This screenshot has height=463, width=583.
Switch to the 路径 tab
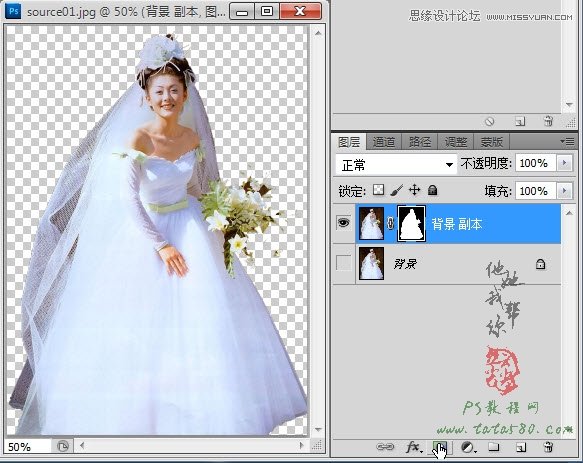click(x=419, y=142)
